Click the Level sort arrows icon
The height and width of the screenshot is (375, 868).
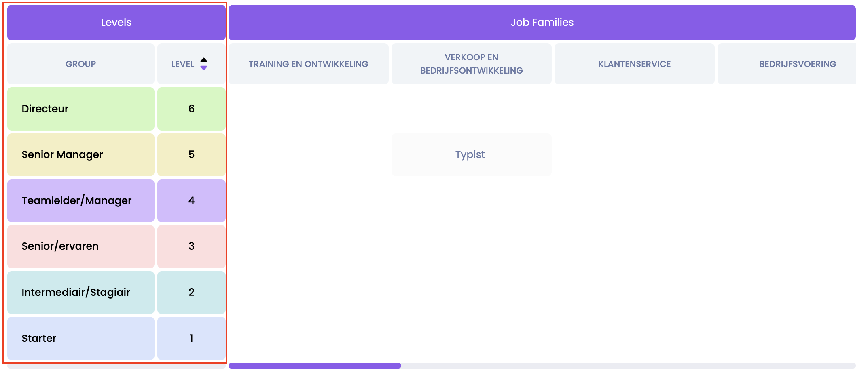[x=204, y=64]
